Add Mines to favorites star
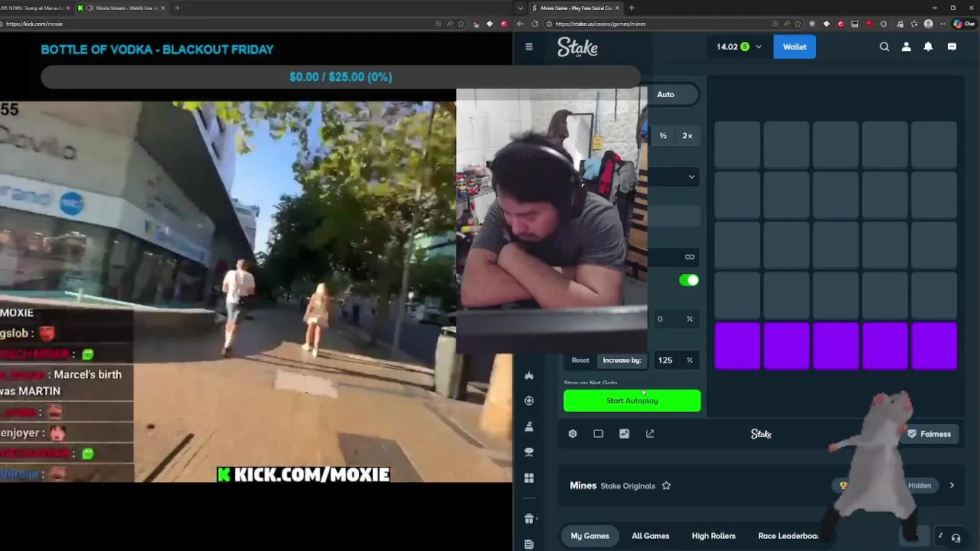Viewport: 980px width, 551px height. (x=666, y=486)
